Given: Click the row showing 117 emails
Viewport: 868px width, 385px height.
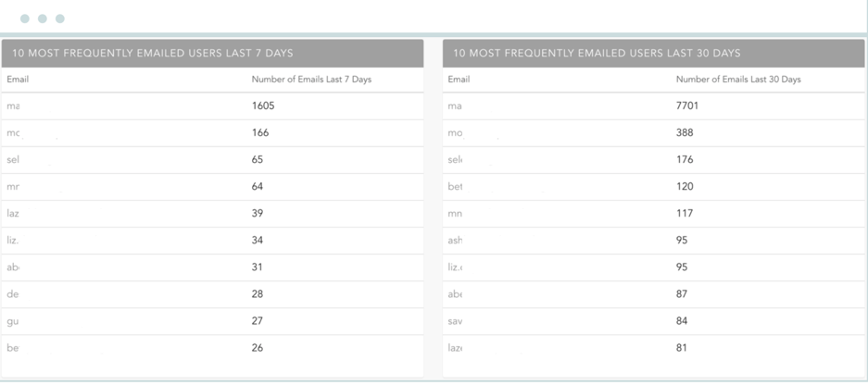Looking at the screenshot, I should tap(654, 214).
